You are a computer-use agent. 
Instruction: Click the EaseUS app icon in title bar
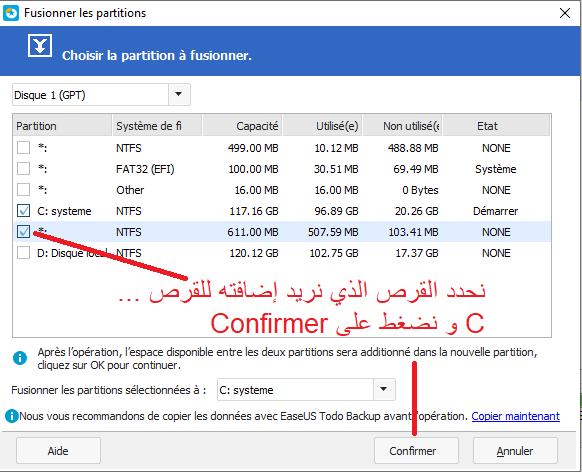[11, 13]
